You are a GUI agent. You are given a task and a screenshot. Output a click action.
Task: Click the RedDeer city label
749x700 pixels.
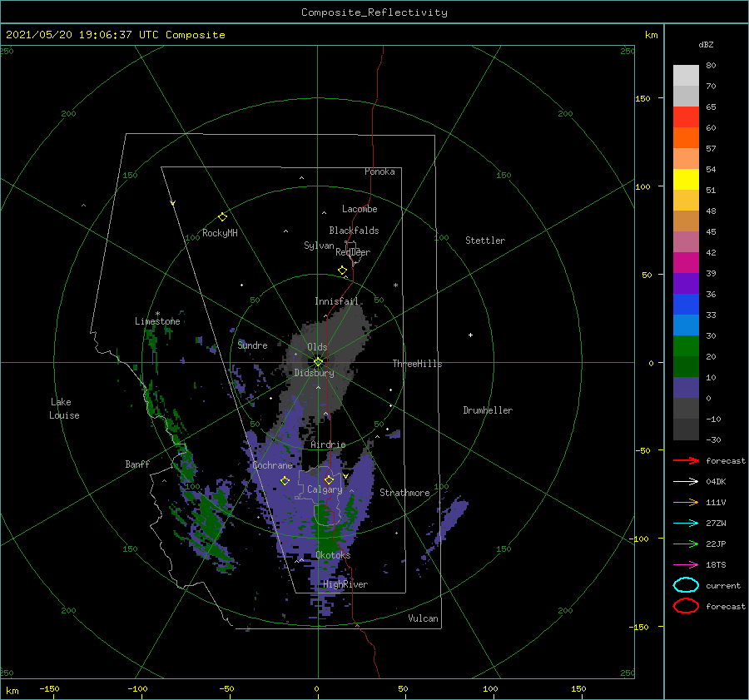(x=353, y=252)
